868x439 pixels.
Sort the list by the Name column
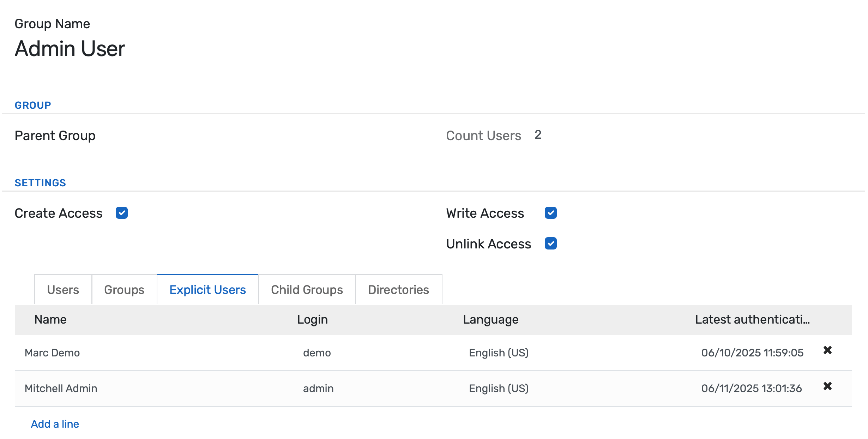50,320
